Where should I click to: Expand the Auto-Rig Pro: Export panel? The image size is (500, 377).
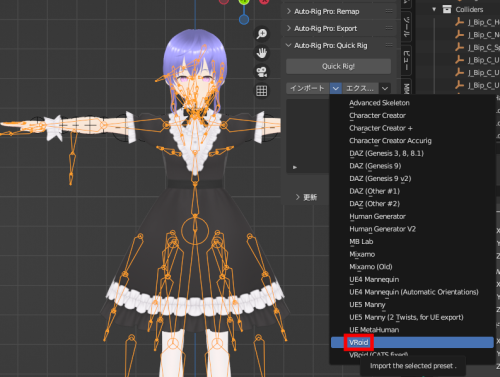(289, 28)
